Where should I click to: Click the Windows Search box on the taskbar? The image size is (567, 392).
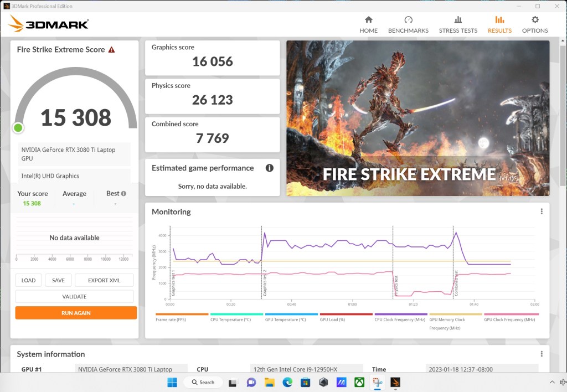coord(203,382)
